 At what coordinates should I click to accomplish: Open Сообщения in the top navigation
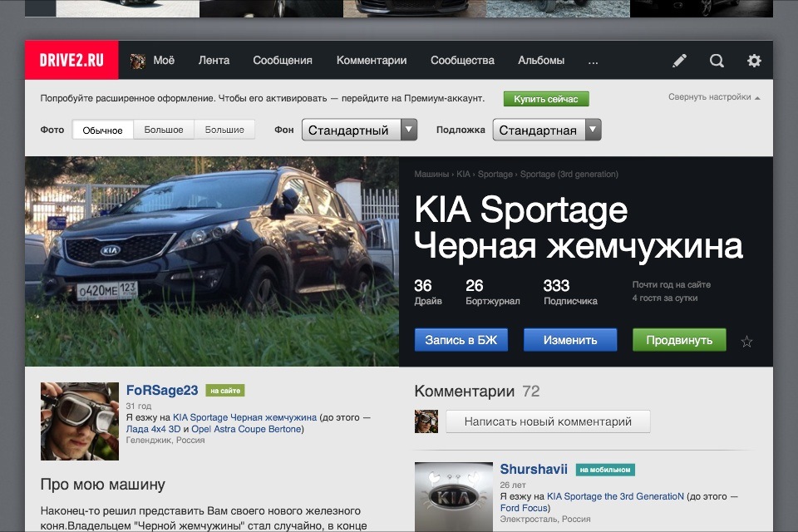[x=283, y=60]
